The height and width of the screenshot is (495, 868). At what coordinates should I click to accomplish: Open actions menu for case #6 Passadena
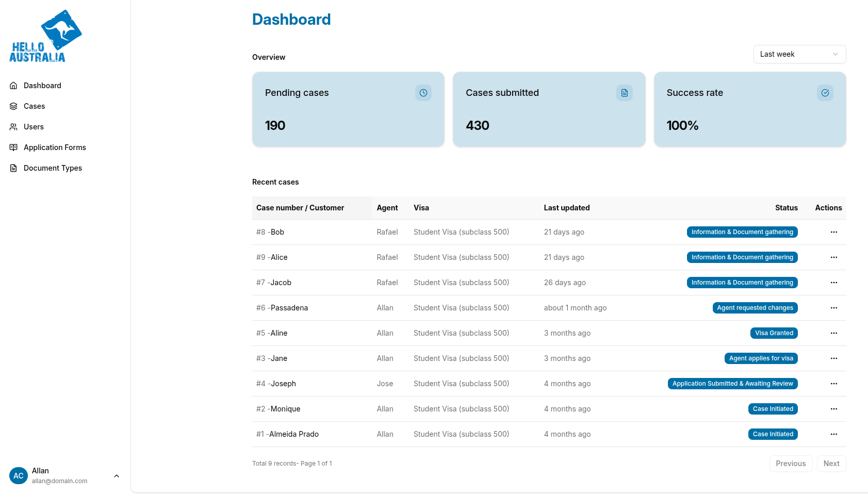[833, 308]
